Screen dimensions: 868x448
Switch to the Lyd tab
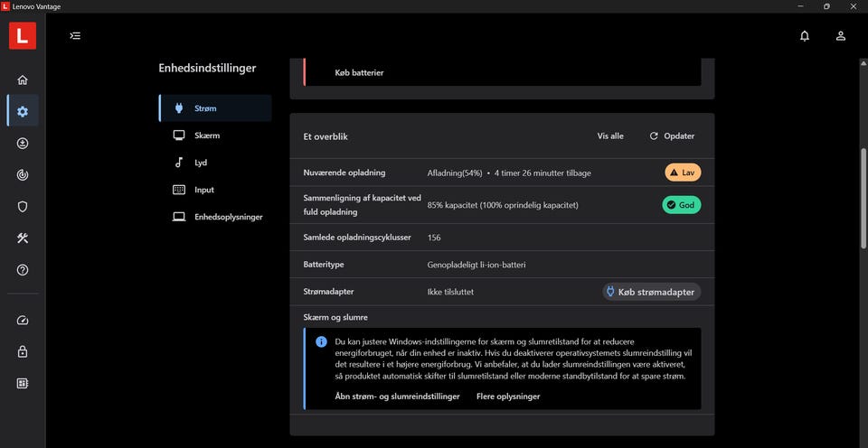tap(215, 163)
